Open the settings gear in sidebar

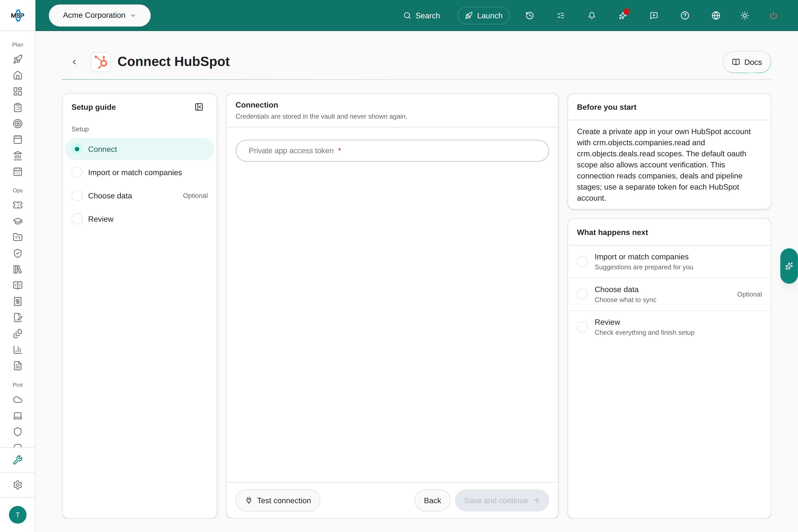coord(18,485)
